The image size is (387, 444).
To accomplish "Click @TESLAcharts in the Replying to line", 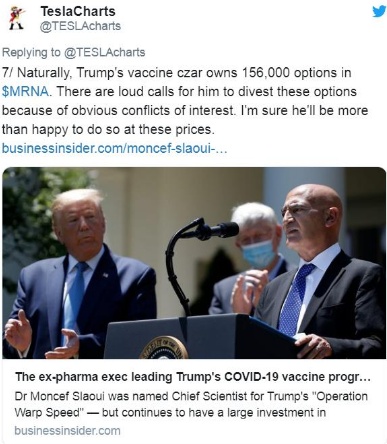I will coord(104,52).
